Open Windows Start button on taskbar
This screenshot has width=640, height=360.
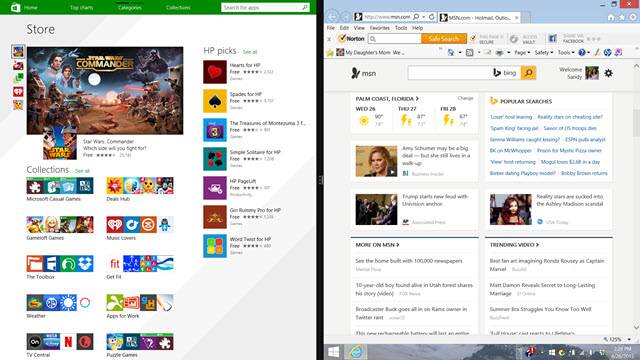[x=333, y=352]
